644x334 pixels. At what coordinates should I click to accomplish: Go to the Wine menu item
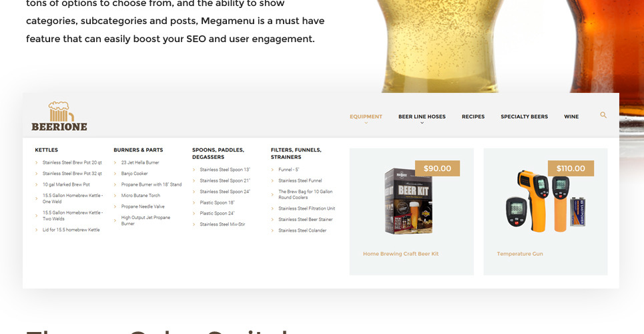(571, 117)
